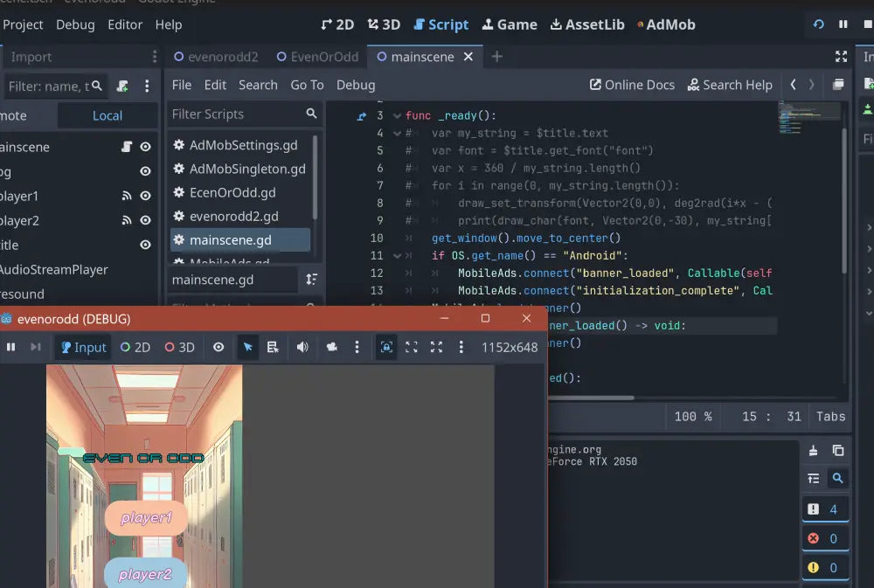Override the in-game camera
The height and width of the screenshot is (588, 874).
click(331, 347)
